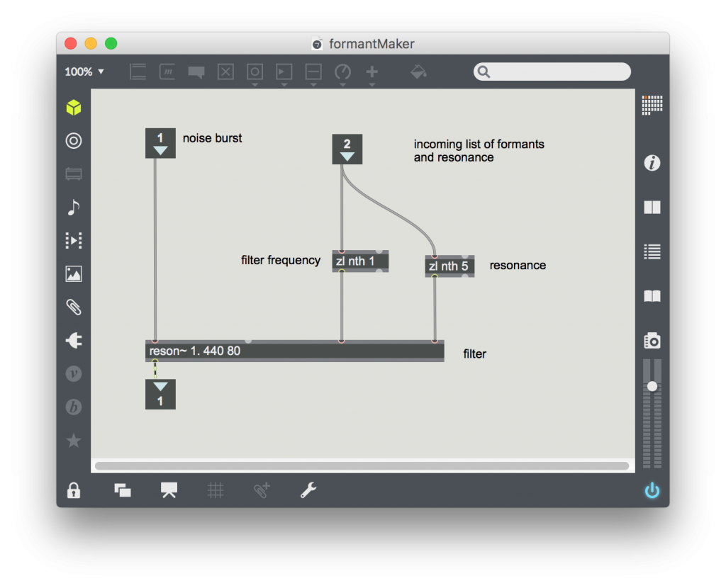Image resolution: width=726 pixels, height=588 pixels.
Task: Open the images browser in left sidebar
Action: point(74,274)
